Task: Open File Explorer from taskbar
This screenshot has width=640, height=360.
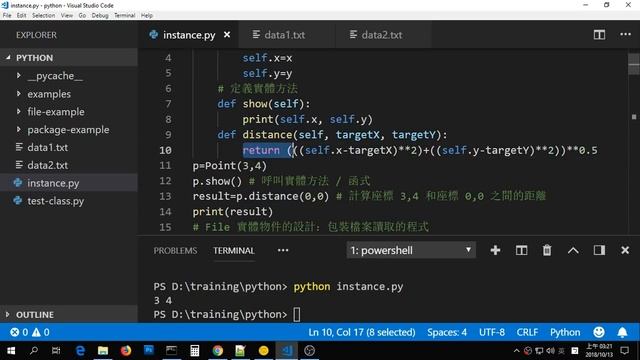Action: (103, 351)
